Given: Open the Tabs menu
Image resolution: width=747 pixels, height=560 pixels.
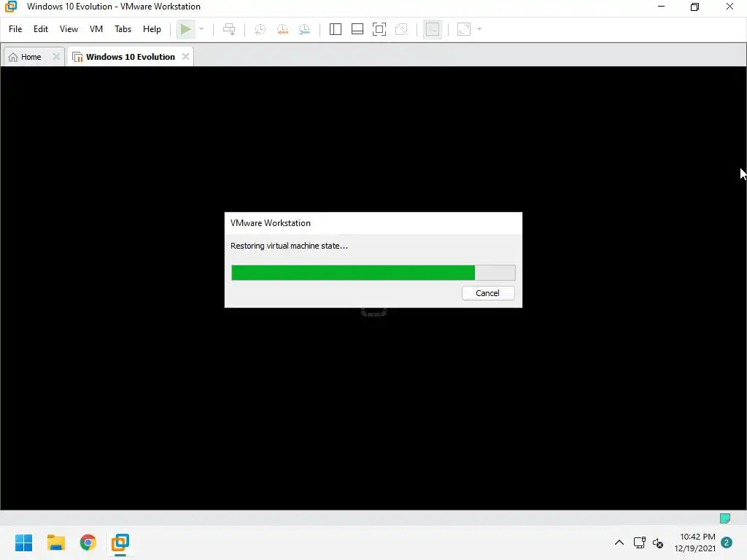Looking at the screenshot, I should coord(123,29).
